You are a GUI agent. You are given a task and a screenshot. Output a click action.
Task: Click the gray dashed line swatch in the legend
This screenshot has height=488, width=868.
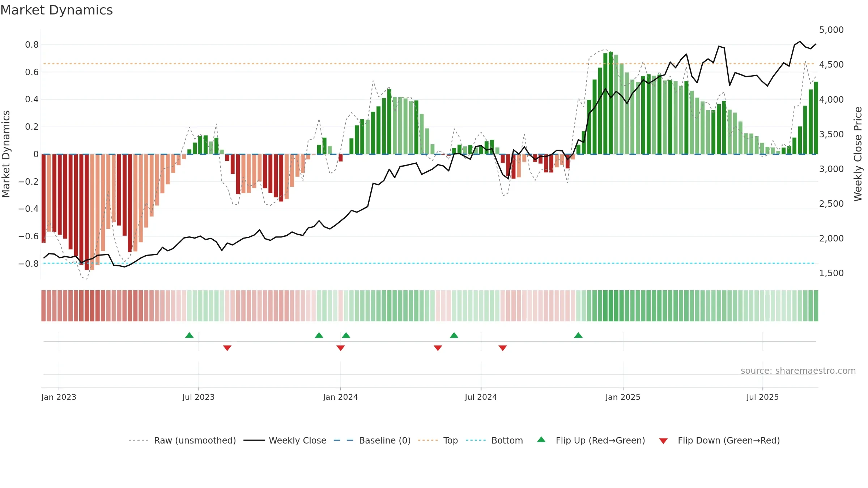(x=139, y=440)
